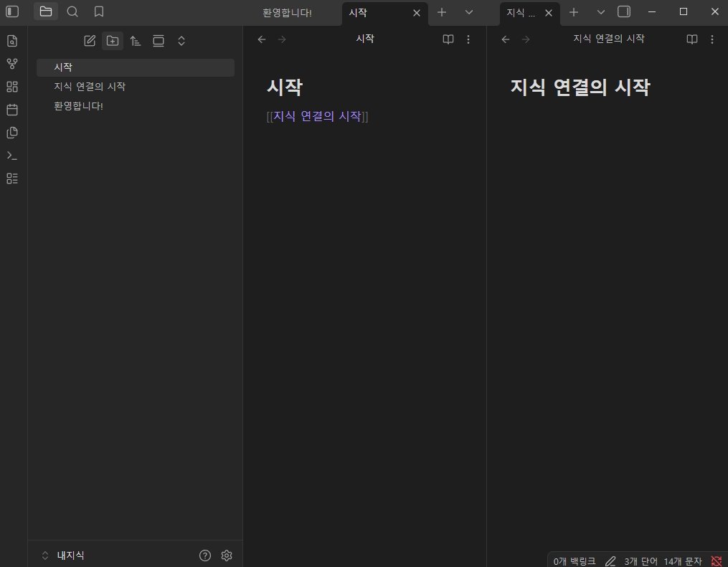
Task: Navigate back in the 시작 pane
Action: [262, 39]
